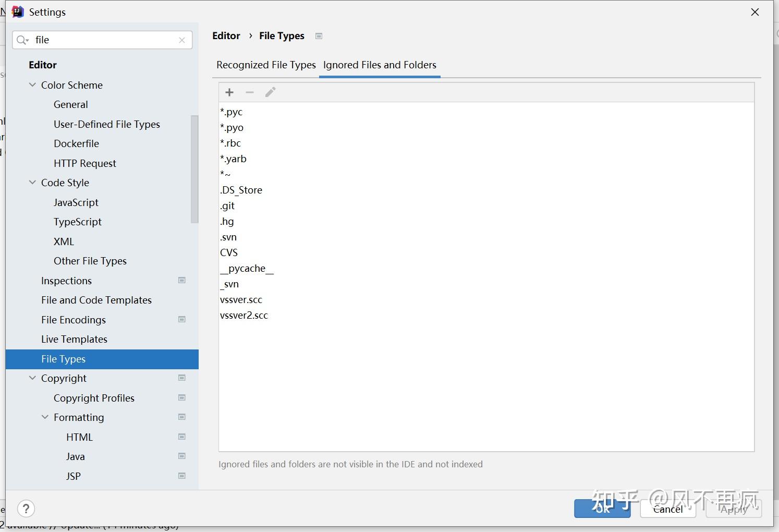Screen dimensions: 779x532
Task: Click the Apply button
Action: click(734, 509)
